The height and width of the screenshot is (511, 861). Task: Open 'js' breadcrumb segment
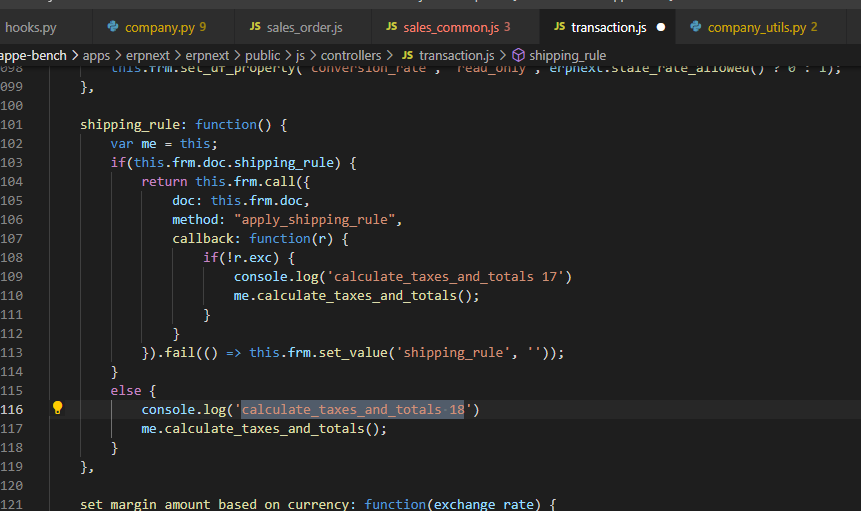pos(300,55)
